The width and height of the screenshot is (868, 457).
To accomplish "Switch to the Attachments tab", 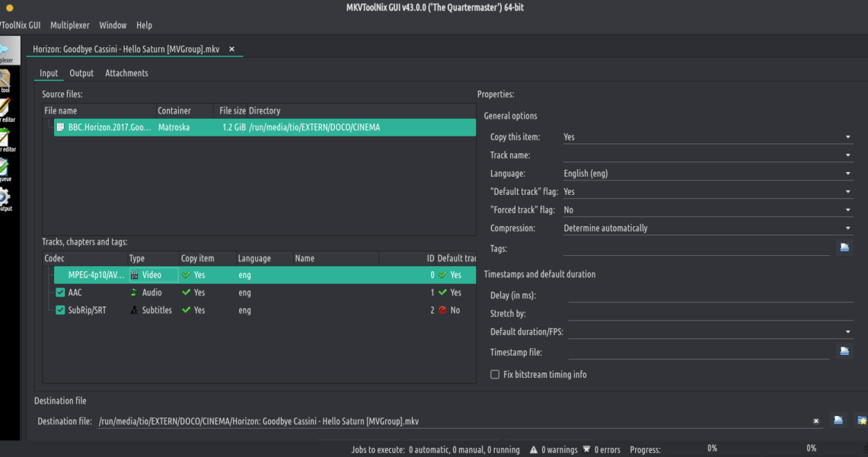I will coord(126,73).
